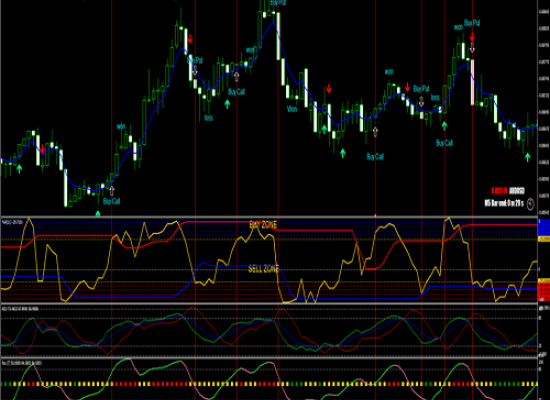Select the red down arrow left of the first white candles
Screen dimensions: 550x400
(x=42, y=149)
